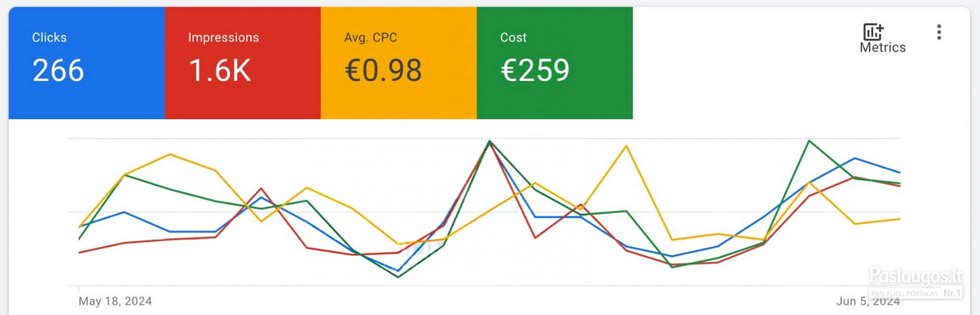Viewport: 980px width, 315px height.
Task: Toggle the yellow Avg. CPC metric tile
Action: click(399, 63)
